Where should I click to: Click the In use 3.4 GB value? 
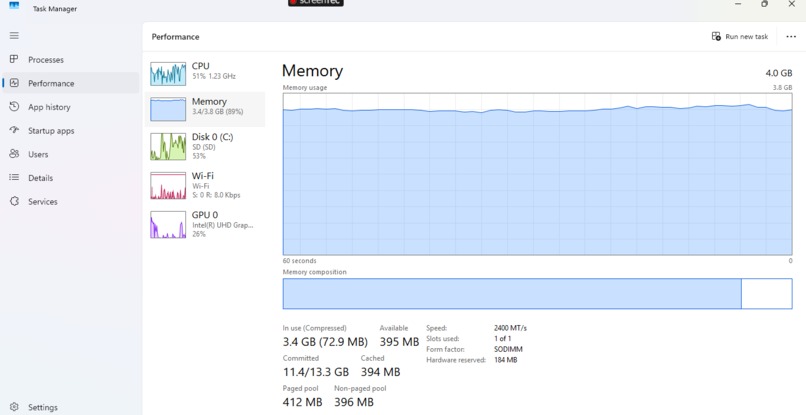click(x=325, y=341)
